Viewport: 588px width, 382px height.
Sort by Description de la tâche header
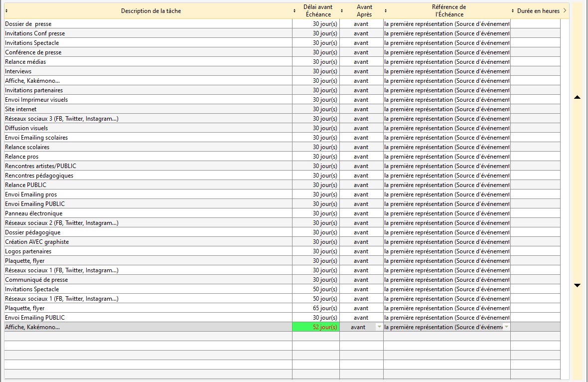pyautogui.click(x=151, y=11)
